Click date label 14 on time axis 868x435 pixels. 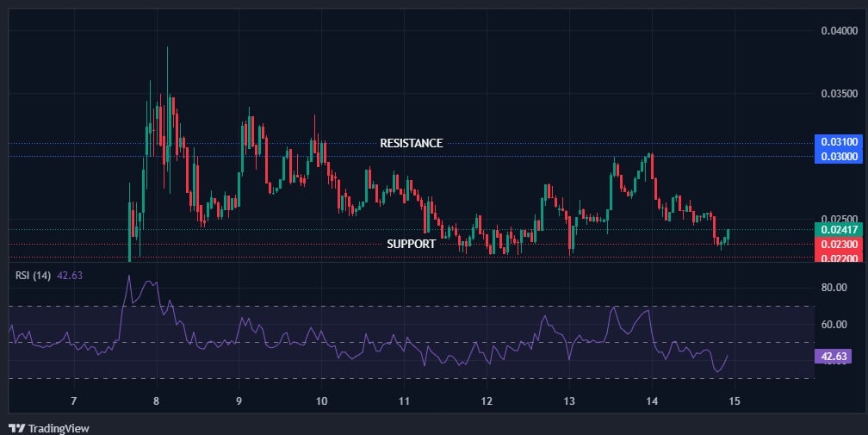652,401
